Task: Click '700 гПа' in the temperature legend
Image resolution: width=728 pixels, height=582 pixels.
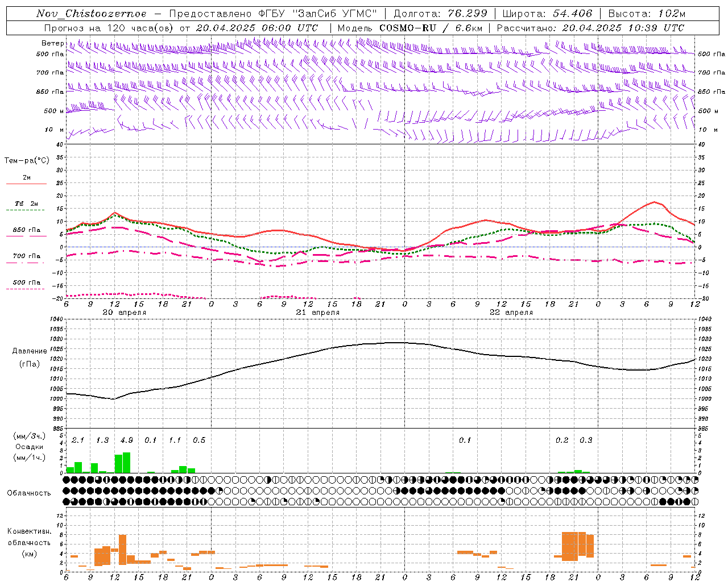Action: point(26,256)
